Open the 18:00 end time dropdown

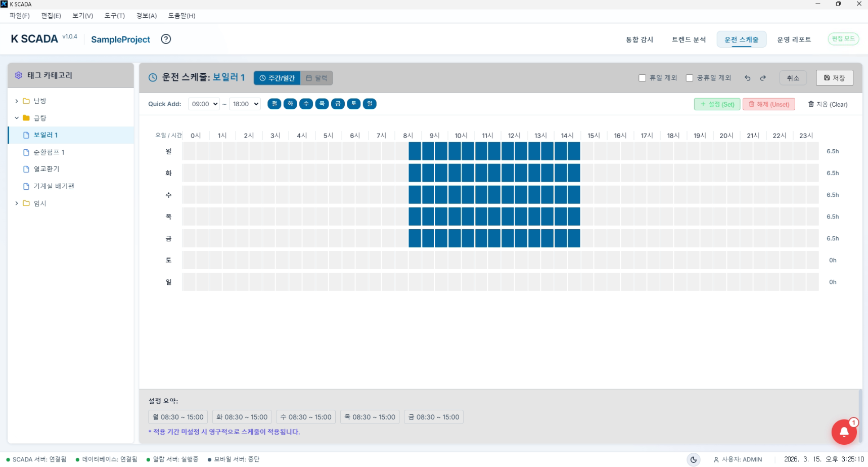[x=245, y=104]
